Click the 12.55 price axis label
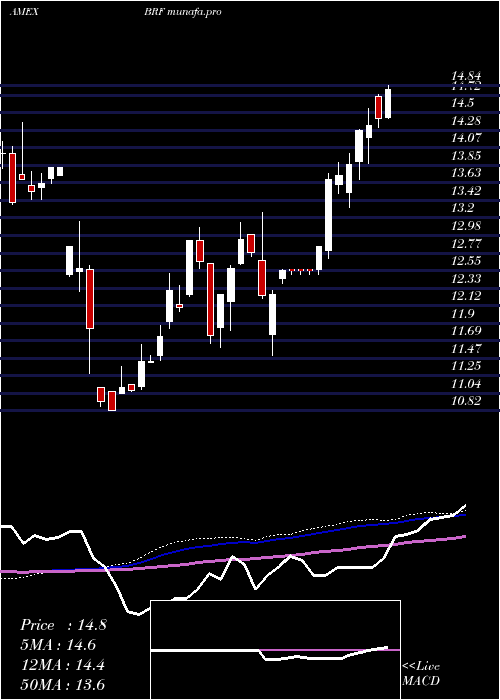This screenshot has width=500, height=700. (467, 261)
